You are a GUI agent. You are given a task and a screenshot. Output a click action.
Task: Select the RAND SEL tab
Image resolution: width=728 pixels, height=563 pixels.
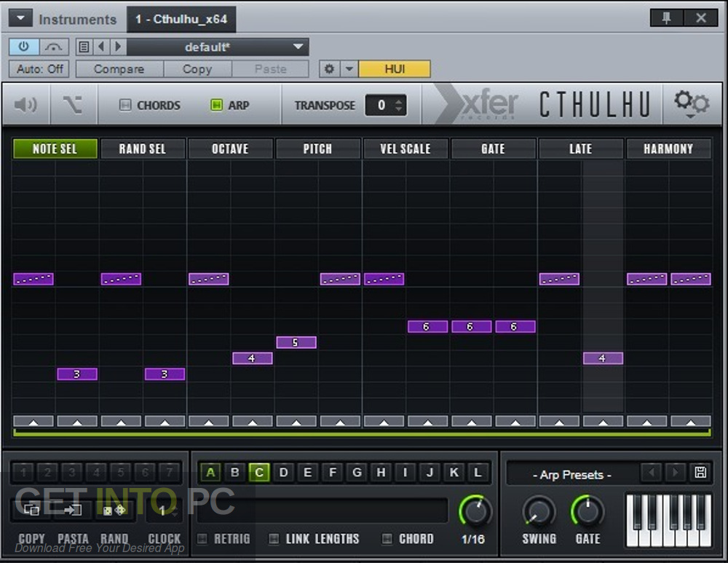143,149
